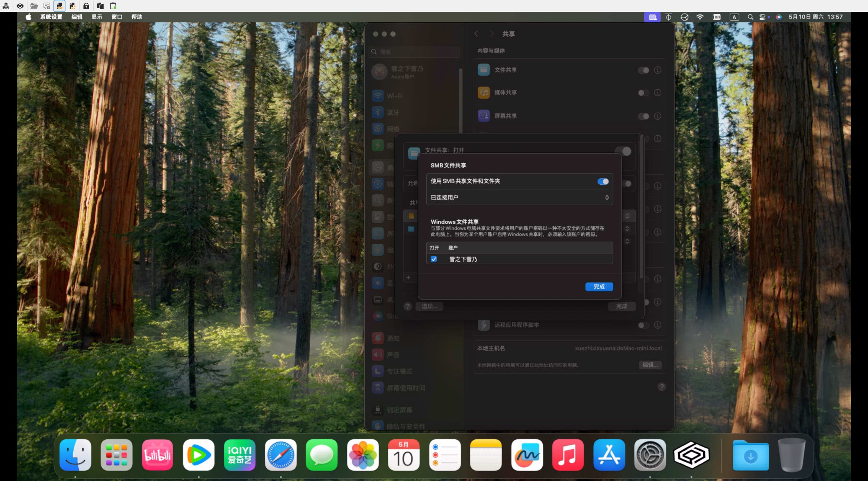Image resolution: width=868 pixels, height=481 pixels.
Task: Select 蓝牙 in the settings sidebar
Action: [414, 112]
